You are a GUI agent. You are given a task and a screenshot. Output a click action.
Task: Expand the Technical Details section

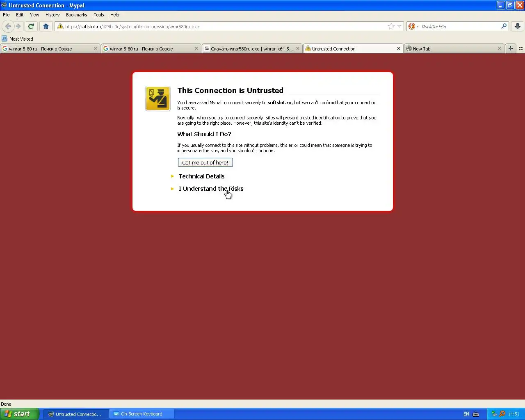(201, 176)
